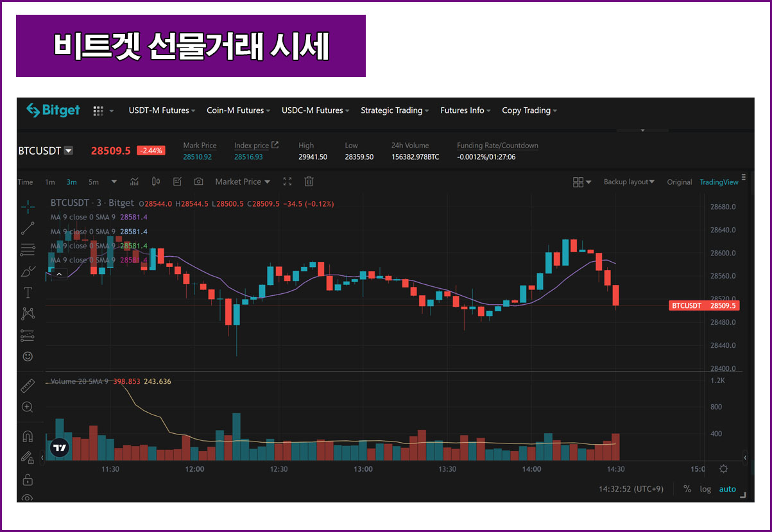Open the emoji icons tool
This screenshot has width=772, height=532.
click(28, 356)
